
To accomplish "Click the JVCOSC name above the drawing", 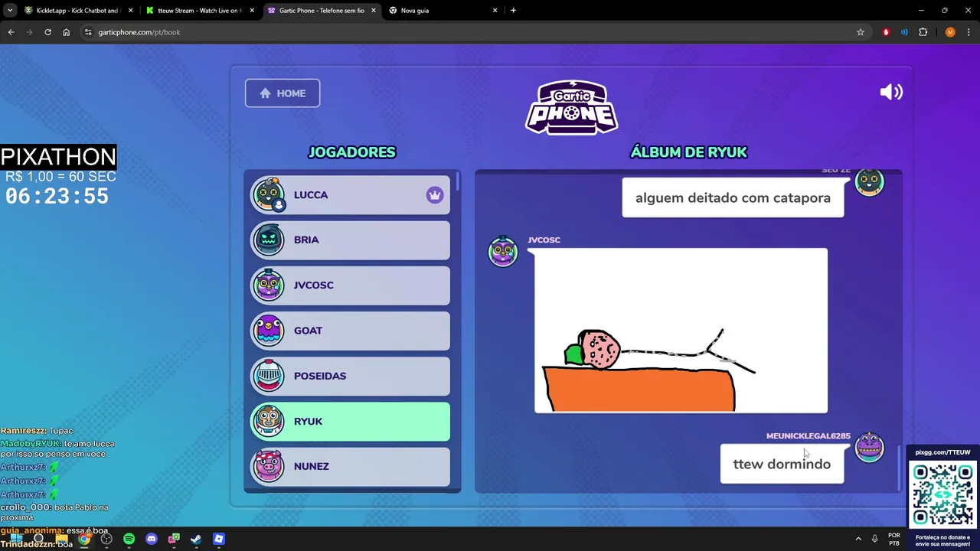I will pyautogui.click(x=544, y=240).
